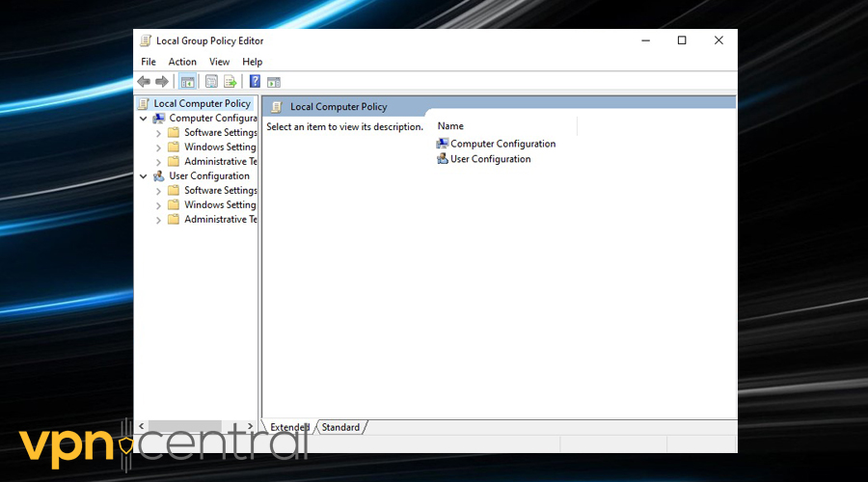
Task: Toggle Show/Hide Action Pane toolbar icon
Action: pos(274,83)
